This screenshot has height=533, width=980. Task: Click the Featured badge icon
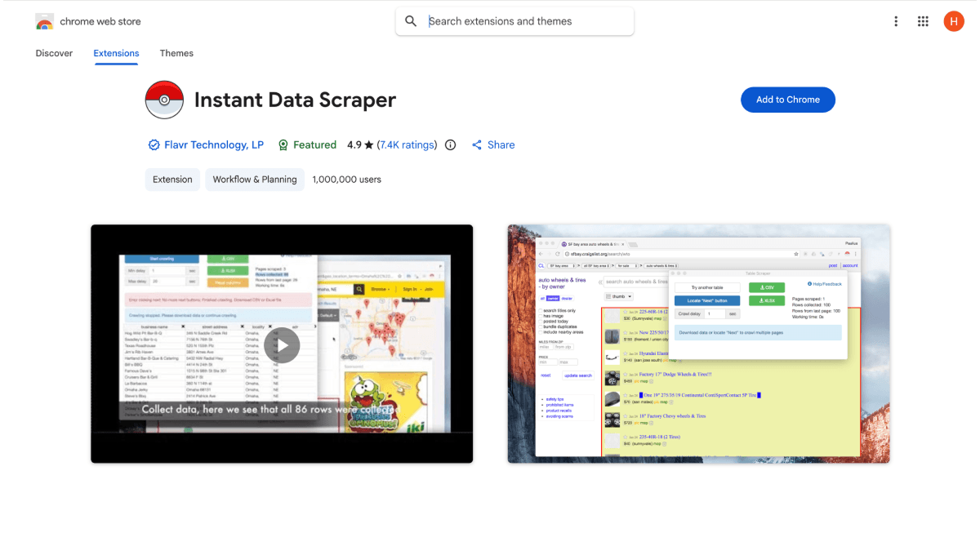283,145
